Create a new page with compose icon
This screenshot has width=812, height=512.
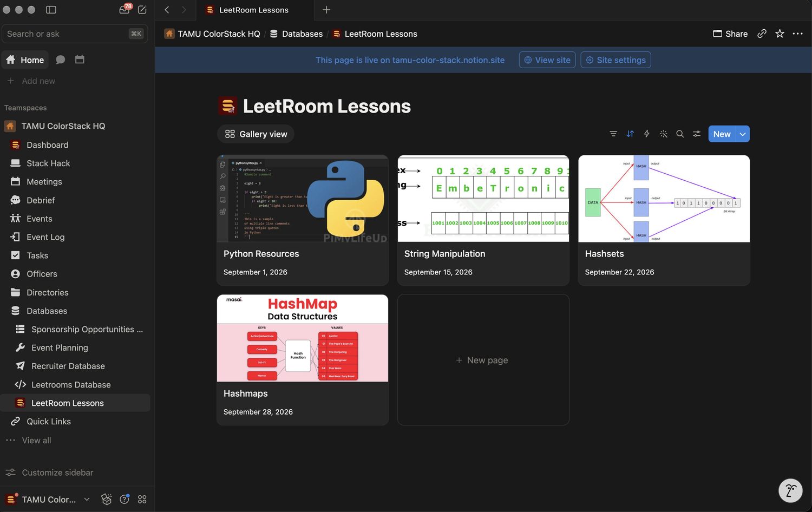[x=142, y=10]
